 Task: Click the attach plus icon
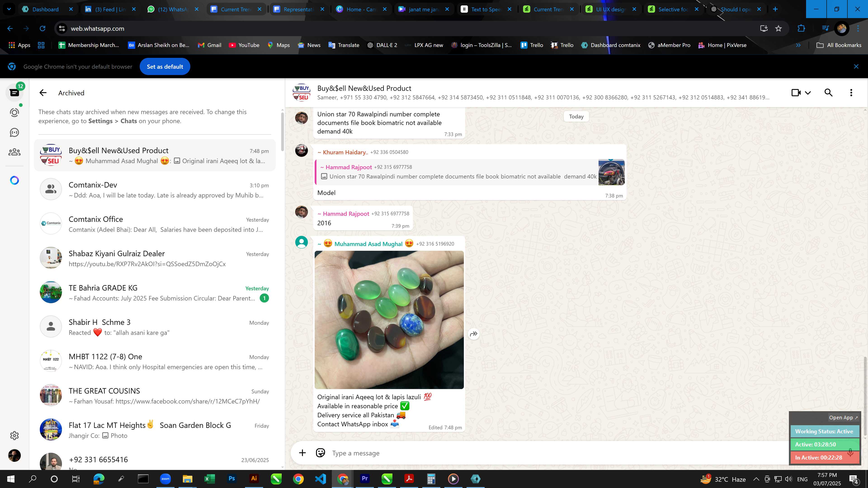[302, 453]
